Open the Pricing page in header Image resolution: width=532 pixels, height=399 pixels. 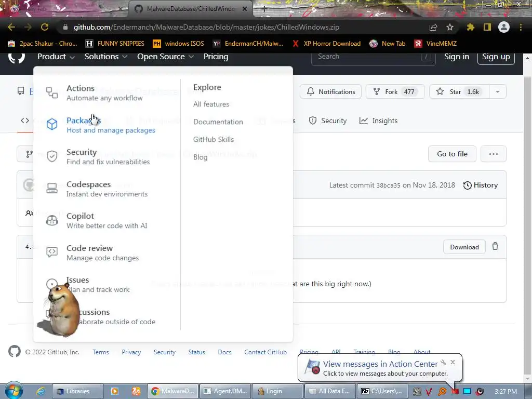216,57
